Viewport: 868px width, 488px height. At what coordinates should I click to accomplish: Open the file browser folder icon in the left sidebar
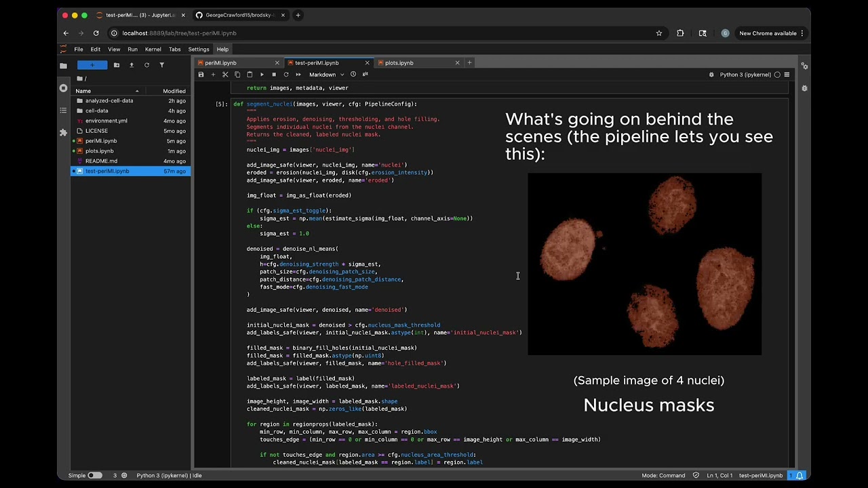63,66
